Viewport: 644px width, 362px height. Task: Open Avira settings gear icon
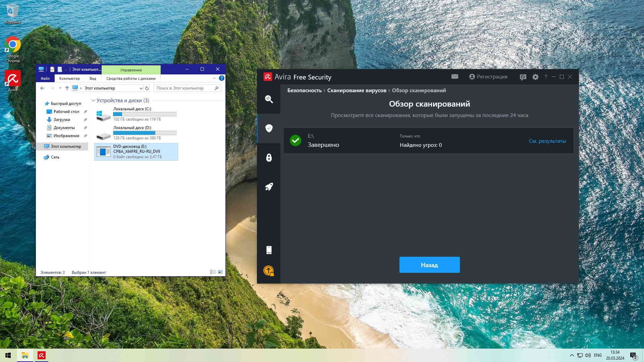[535, 77]
